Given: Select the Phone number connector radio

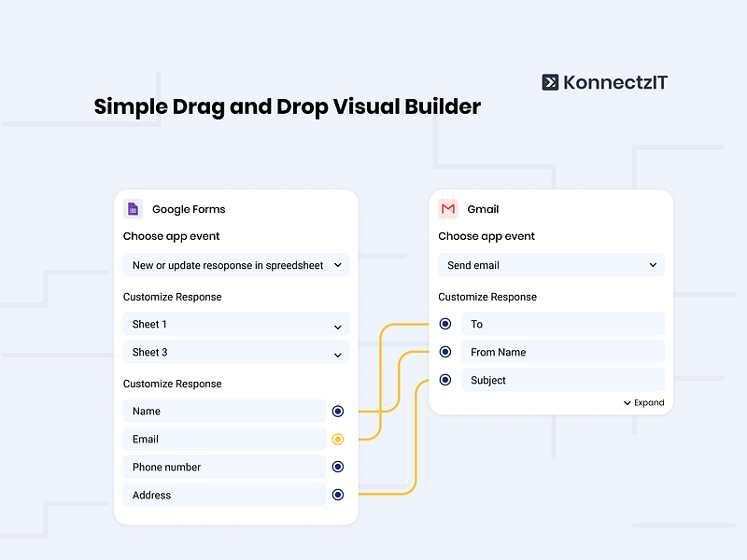Looking at the screenshot, I should [338, 467].
